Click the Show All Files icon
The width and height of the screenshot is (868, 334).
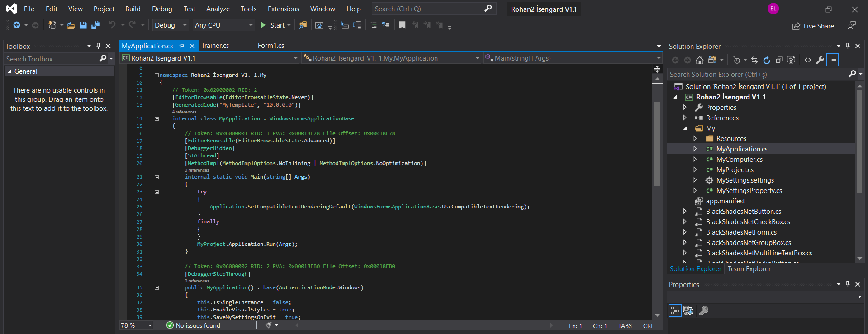(791, 60)
